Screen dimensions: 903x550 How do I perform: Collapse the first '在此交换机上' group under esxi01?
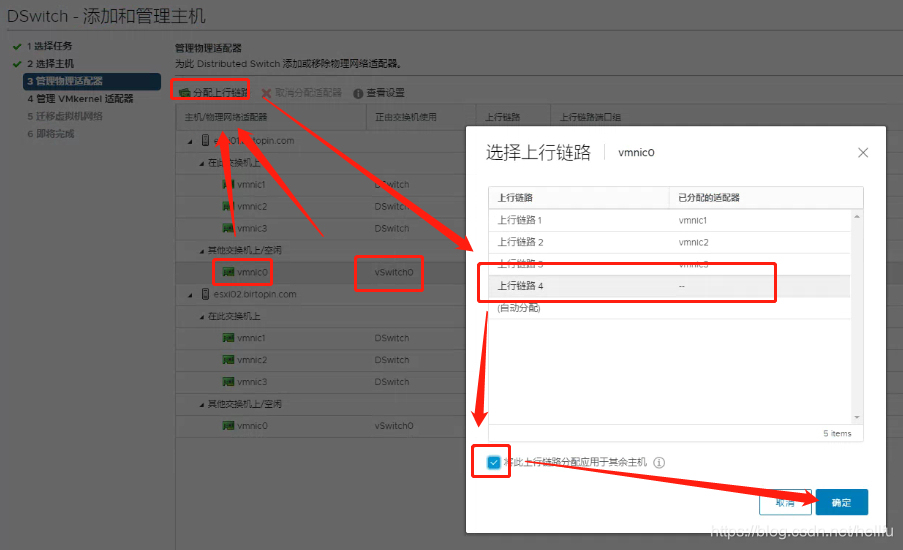[x=202, y=164]
